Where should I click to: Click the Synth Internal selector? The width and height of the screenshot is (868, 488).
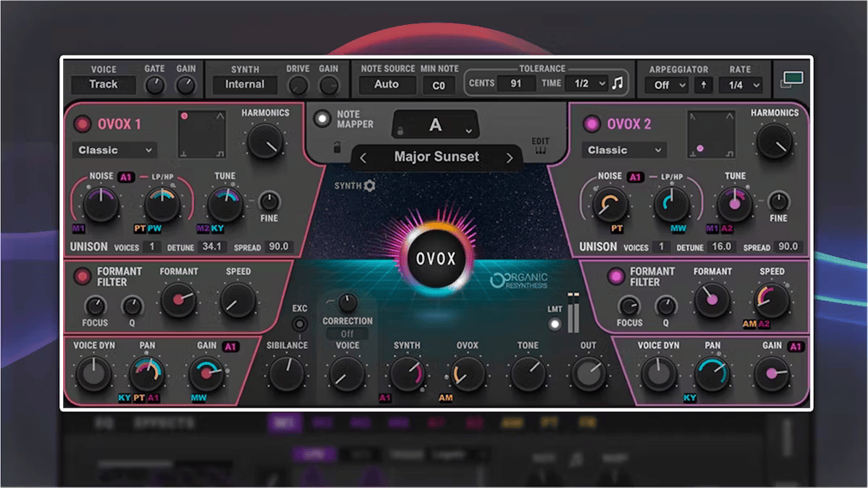click(x=245, y=84)
